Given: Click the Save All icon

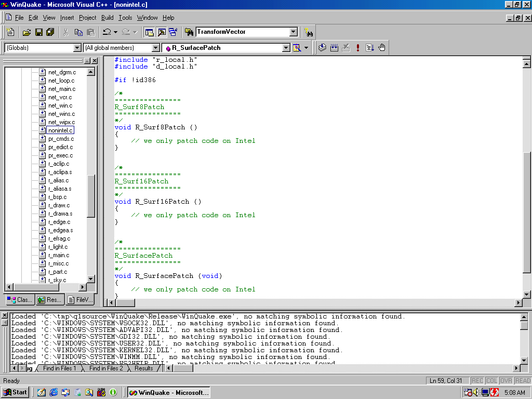Looking at the screenshot, I should coord(50,32).
